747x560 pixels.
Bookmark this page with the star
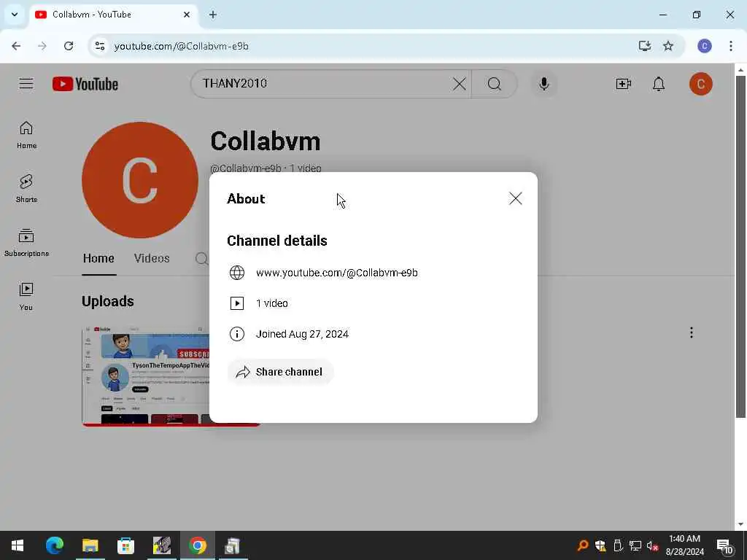click(x=668, y=46)
